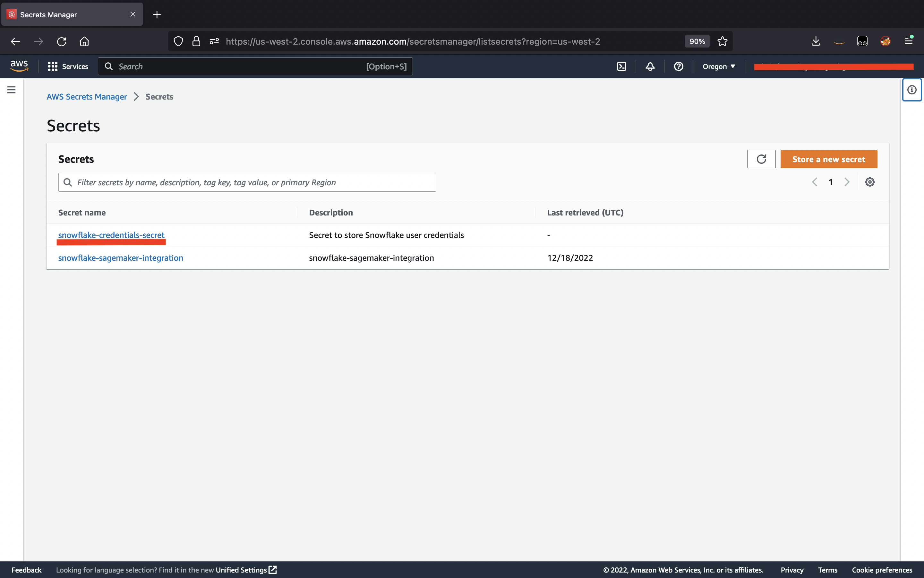This screenshot has height=578, width=924.
Task: Refresh the secrets list
Action: (761, 159)
